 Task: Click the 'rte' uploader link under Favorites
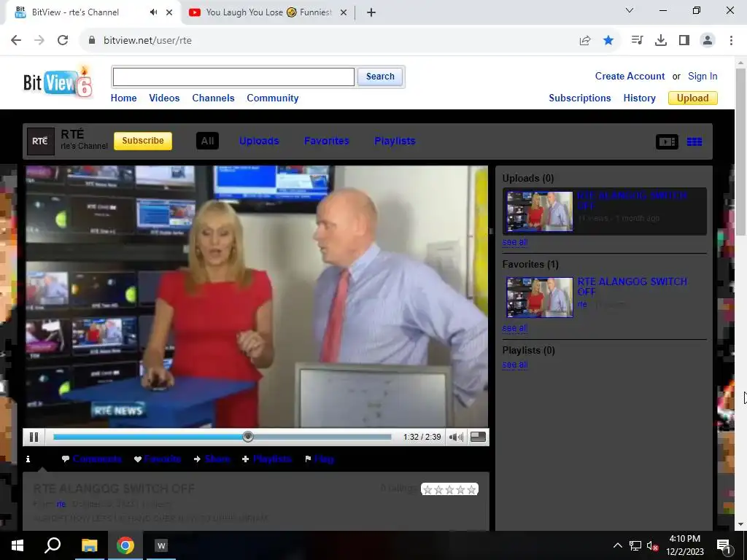[x=582, y=304]
